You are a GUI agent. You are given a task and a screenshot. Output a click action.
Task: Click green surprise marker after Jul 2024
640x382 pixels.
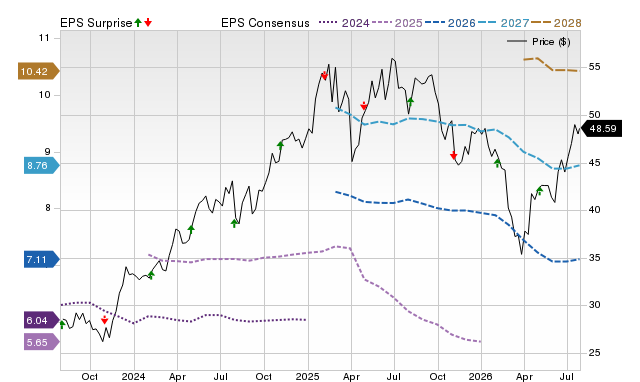[234, 223]
